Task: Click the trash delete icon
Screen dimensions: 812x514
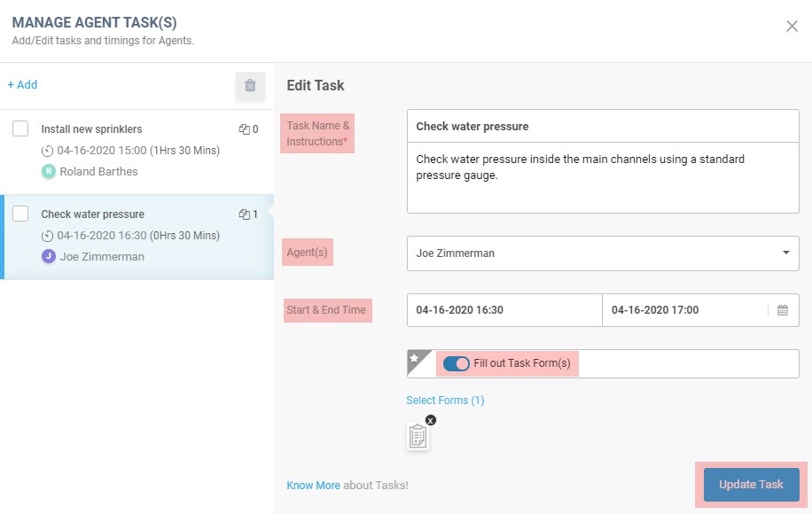Action: tap(250, 85)
